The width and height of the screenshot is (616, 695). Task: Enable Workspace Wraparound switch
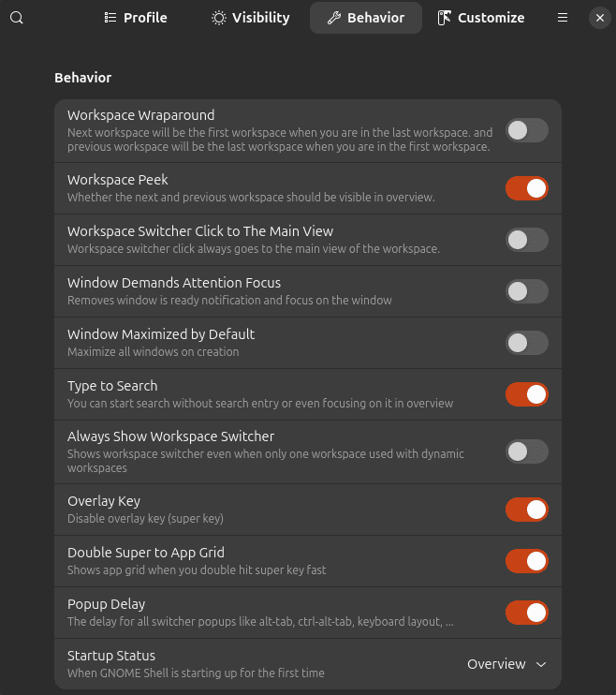coord(527,130)
